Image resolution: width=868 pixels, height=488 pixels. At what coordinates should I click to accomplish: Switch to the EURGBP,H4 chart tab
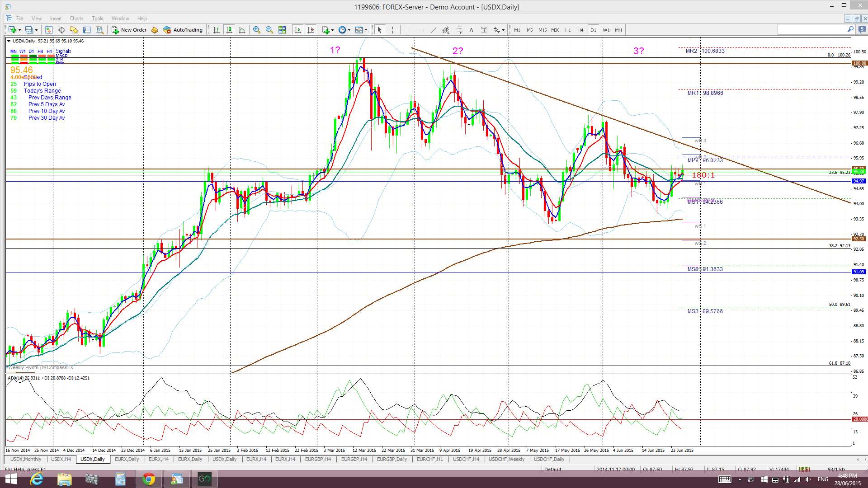click(x=318, y=459)
